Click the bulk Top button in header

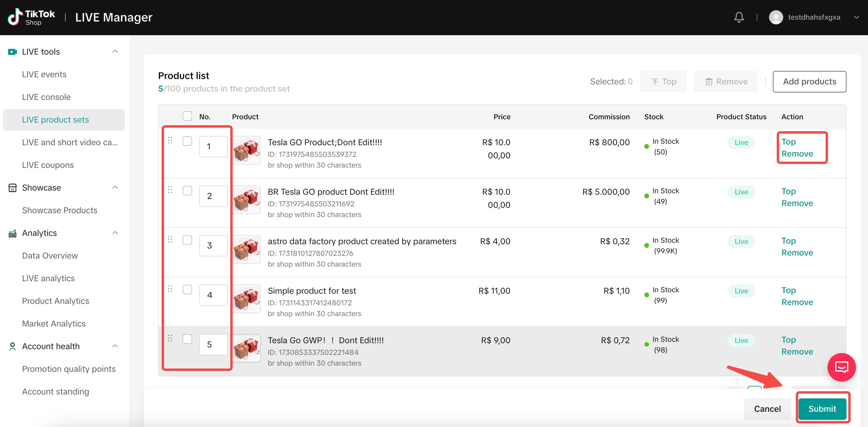[x=663, y=81]
